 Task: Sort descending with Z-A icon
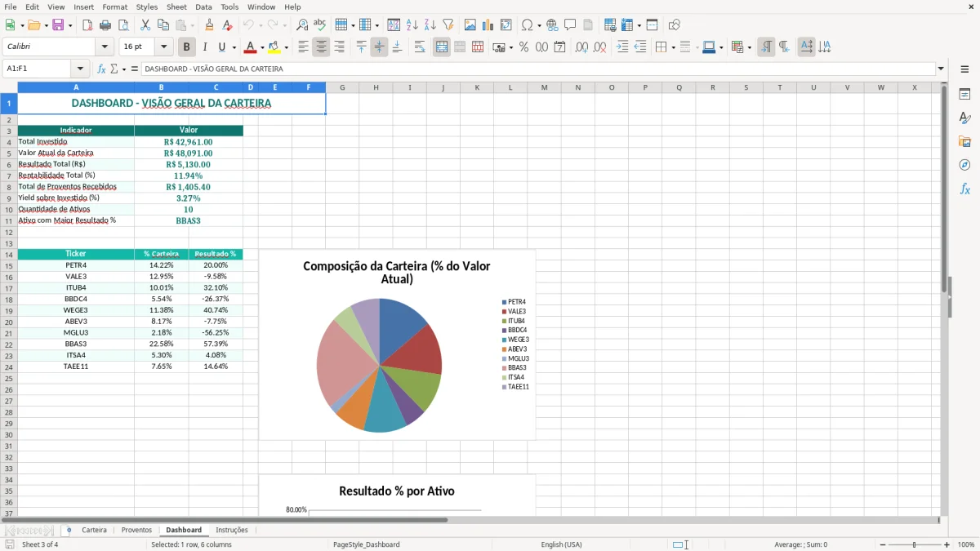coord(430,25)
